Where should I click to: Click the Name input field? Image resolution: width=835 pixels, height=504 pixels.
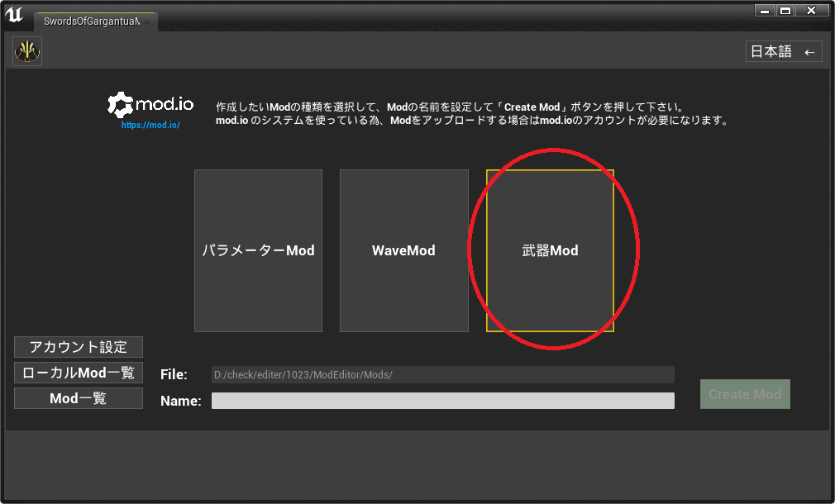pyautogui.click(x=443, y=400)
